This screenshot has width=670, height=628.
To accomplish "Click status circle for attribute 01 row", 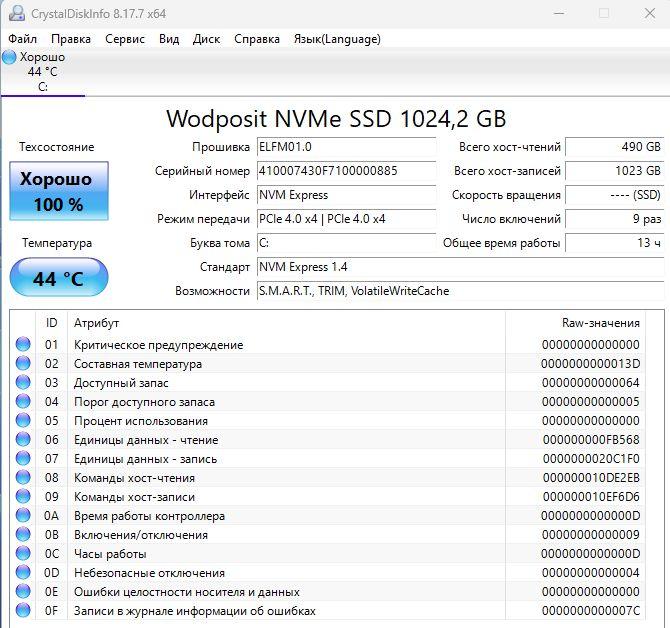I will click(23, 345).
